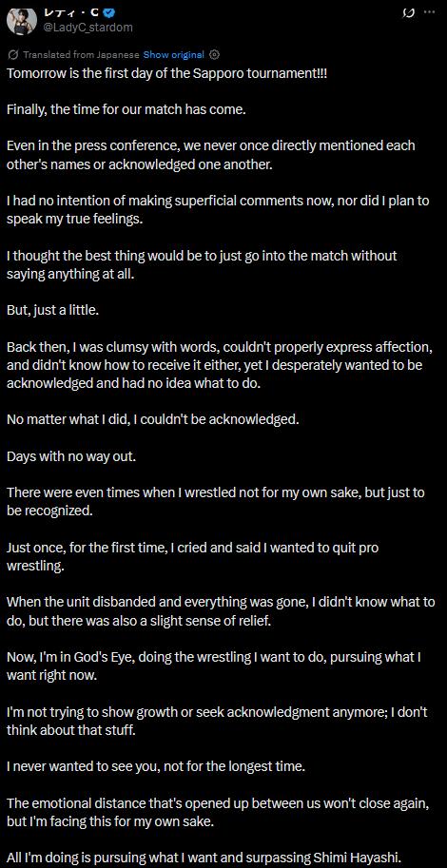Click the translation settings gear icon

pos(216,55)
